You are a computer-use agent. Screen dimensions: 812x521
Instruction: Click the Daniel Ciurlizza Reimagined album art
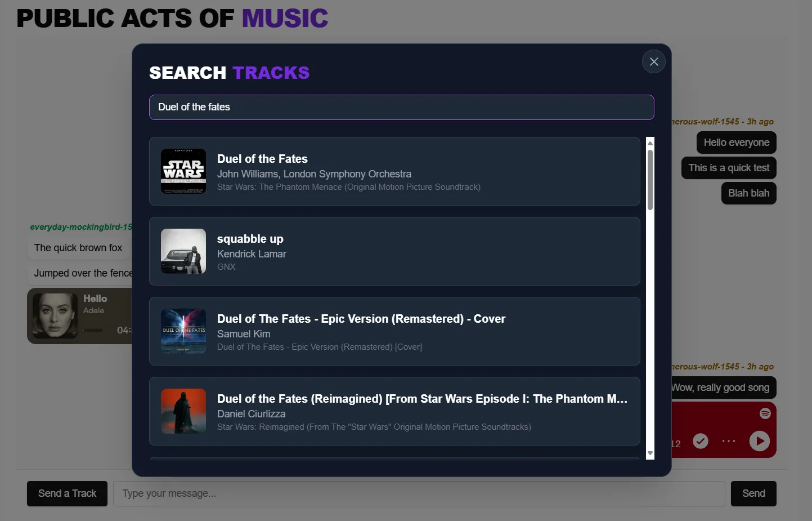[x=183, y=411]
